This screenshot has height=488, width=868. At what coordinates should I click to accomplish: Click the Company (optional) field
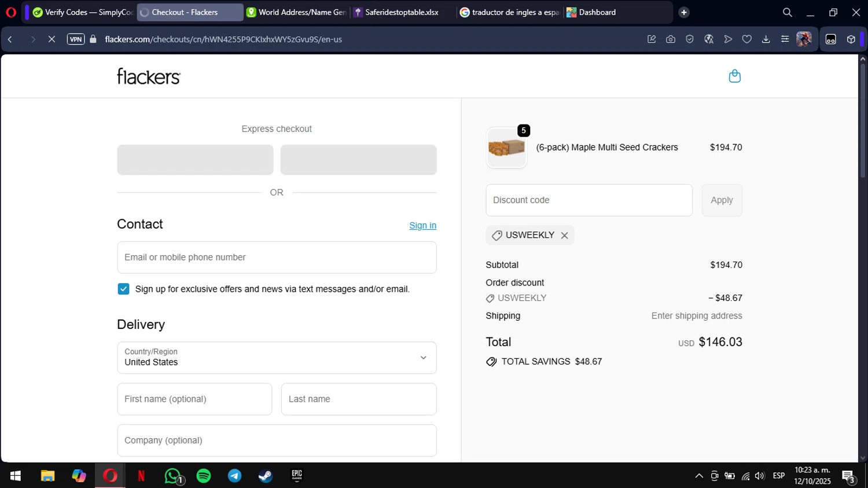277,441
